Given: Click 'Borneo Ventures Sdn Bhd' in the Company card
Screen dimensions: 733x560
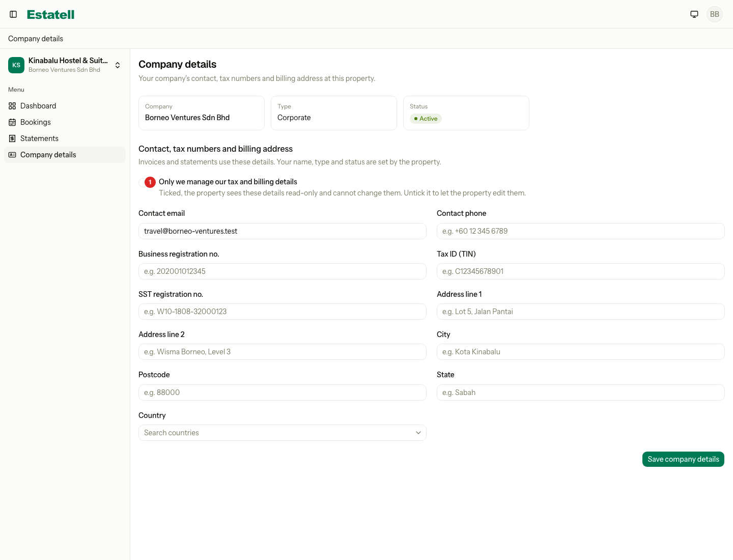Looking at the screenshot, I should point(187,118).
